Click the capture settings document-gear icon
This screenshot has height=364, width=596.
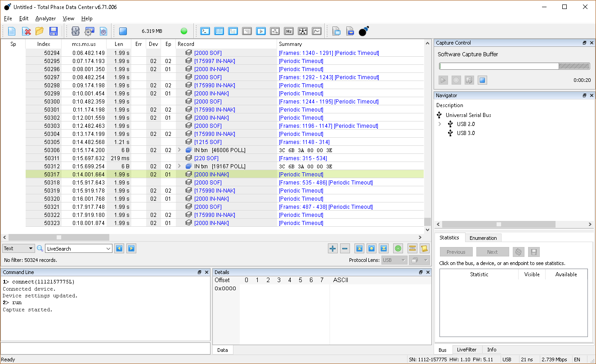point(103,31)
